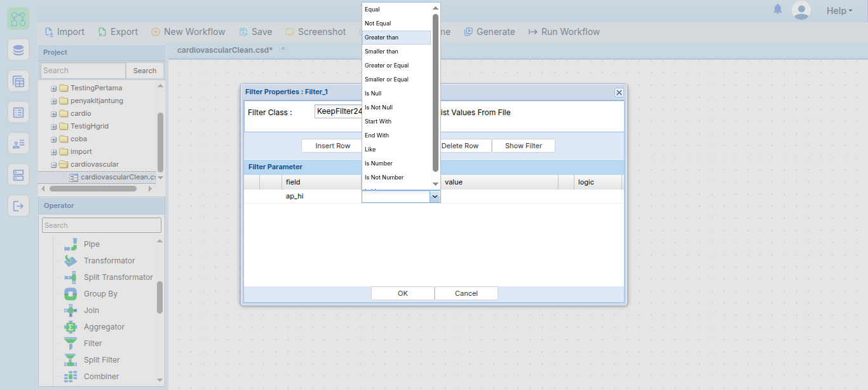Choose "Greater than" from the operator list
Viewport: 868px width, 390px height.
tap(397, 38)
